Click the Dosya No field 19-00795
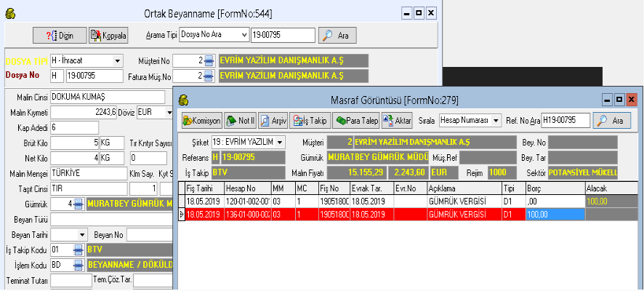 94,76
